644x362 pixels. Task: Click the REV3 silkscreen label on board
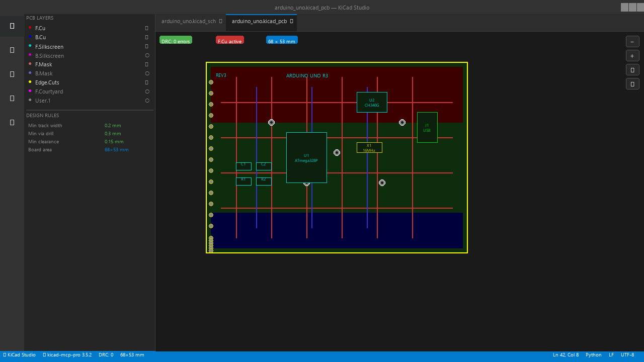221,75
